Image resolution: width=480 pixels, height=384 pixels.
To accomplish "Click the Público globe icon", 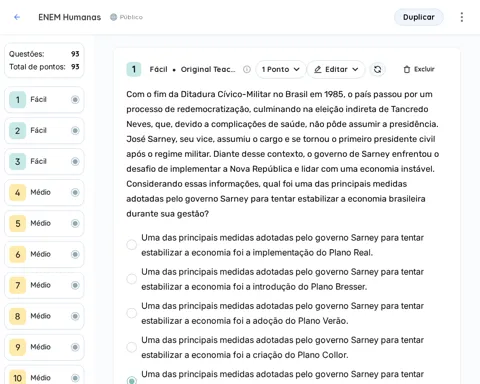I will tap(114, 17).
